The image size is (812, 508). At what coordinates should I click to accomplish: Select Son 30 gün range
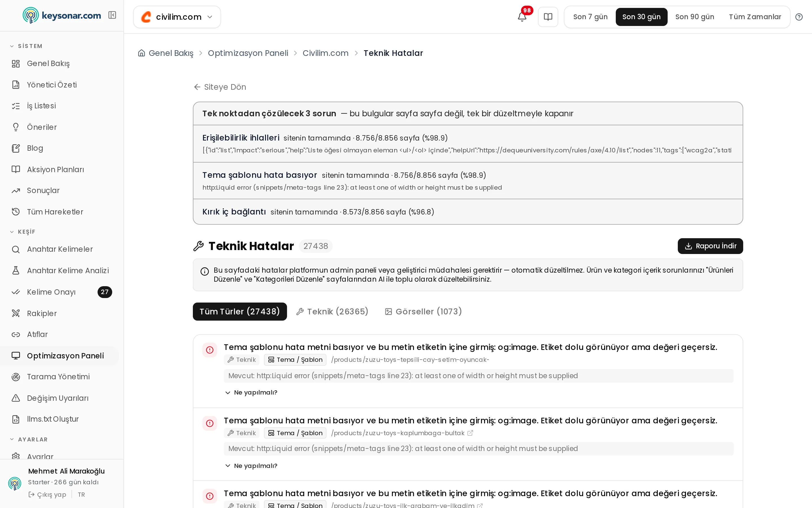tap(641, 17)
